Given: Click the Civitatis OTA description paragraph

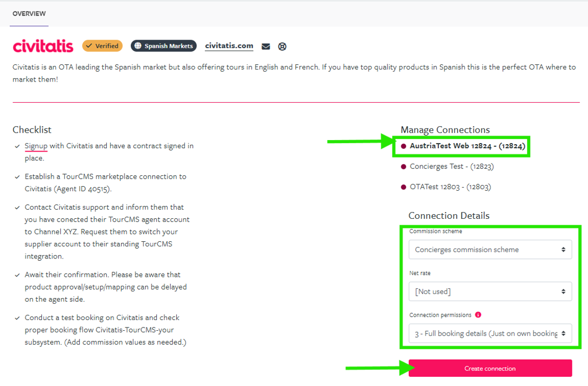Looking at the screenshot, I should [x=294, y=73].
